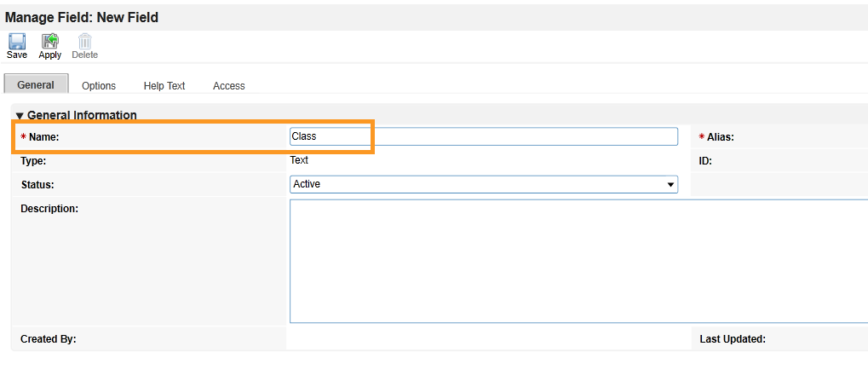The height and width of the screenshot is (375, 868).
Task: Open the Help Text tab
Action: click(164, 86)
